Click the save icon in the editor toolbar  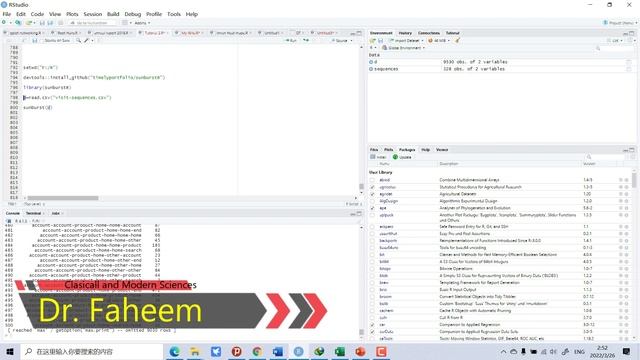pyautogui.click(x=35, y=40)
